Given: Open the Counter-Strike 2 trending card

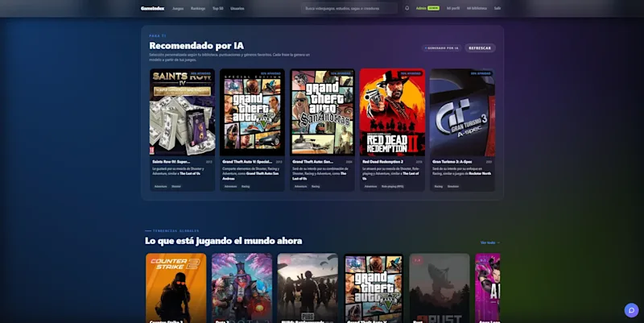Looking at the screenshot, I should coord(175,288).
